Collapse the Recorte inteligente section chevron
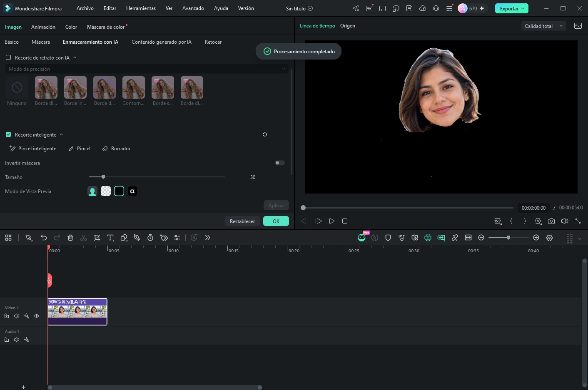 62,134
